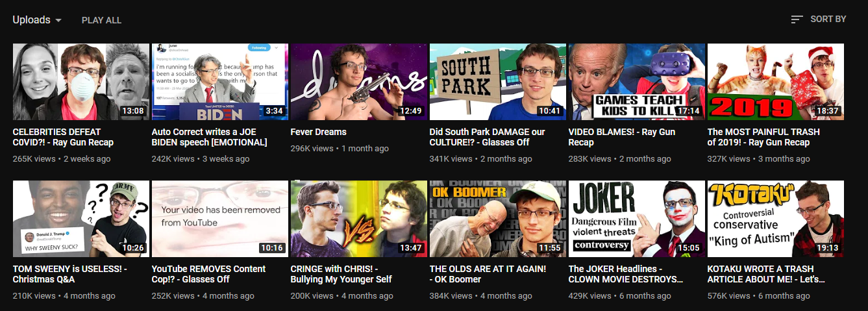
Task: Open Did South Park DAMAGE our CULTURE title
Action: (x=487, y=137)
